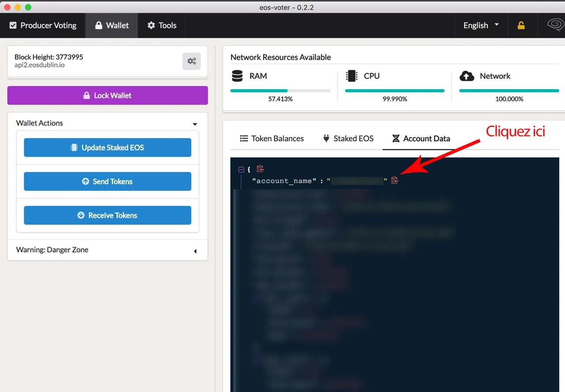
Task: Select the Token Balances tab
Action: (272, 139)
